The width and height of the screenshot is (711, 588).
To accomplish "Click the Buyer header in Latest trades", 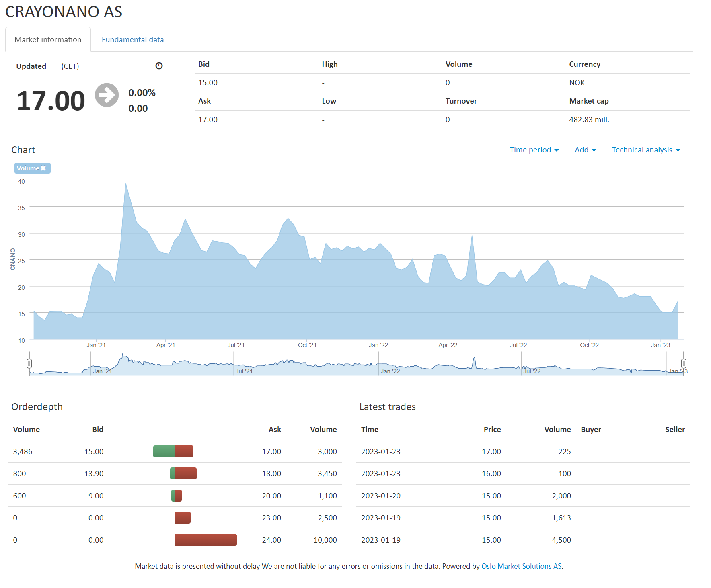I will click(591, 429).
